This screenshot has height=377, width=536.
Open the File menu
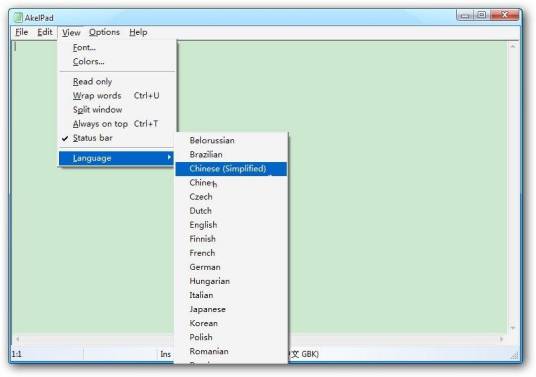tap(22, 32)
